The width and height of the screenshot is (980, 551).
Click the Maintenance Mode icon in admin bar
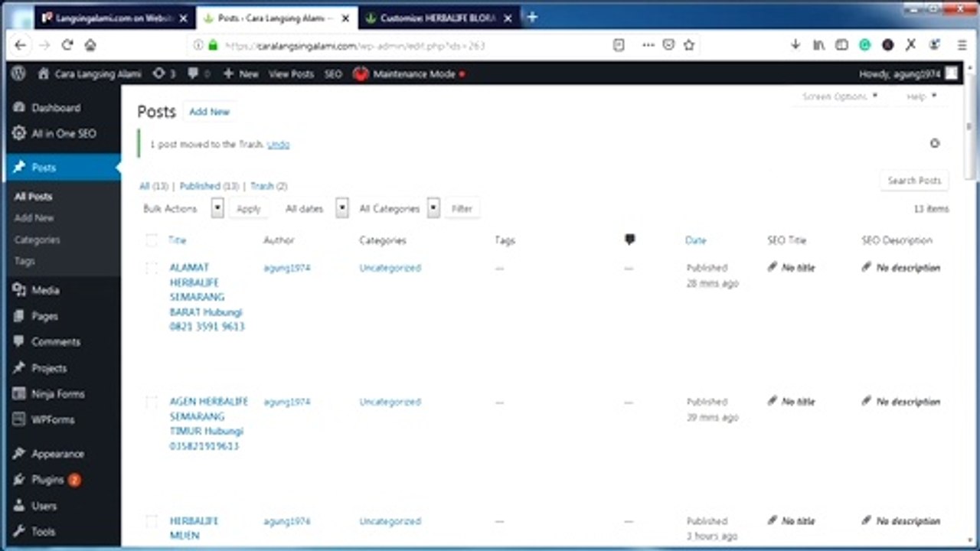361,74
